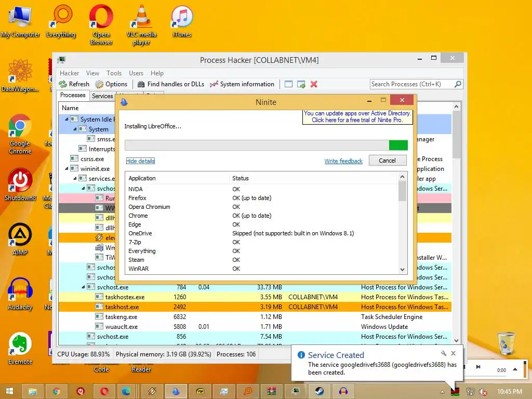Open System information in Process Hacker
Image resolution: width=532 pixels, height=399 pixels.
(242, 84)
